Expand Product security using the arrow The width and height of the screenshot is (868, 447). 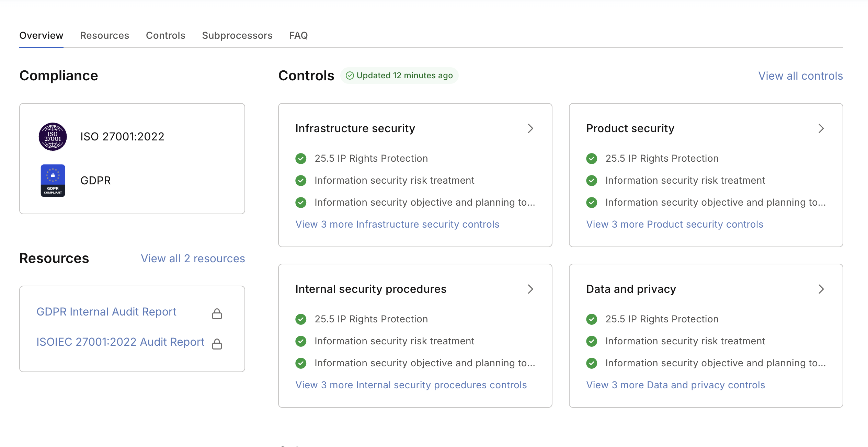[821, 128]
